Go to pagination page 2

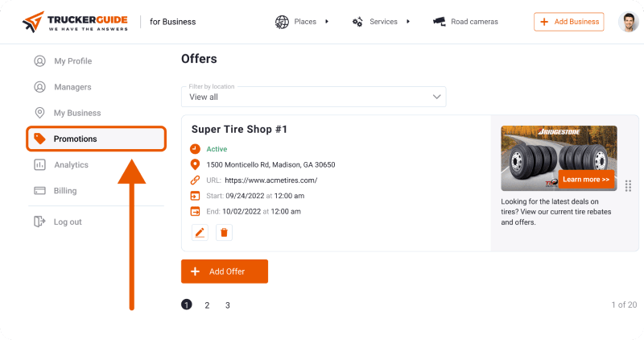[207, 305]
